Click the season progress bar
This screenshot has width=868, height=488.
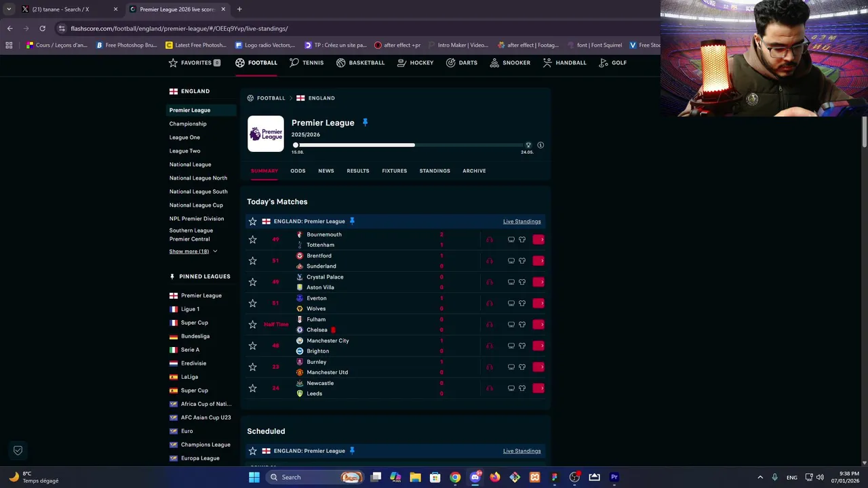tap(412, 145)
